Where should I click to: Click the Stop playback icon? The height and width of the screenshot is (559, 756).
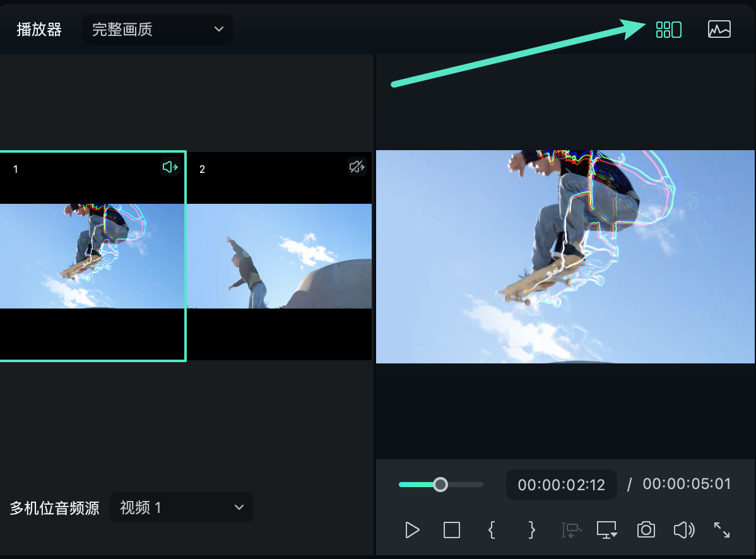point(451,530)
